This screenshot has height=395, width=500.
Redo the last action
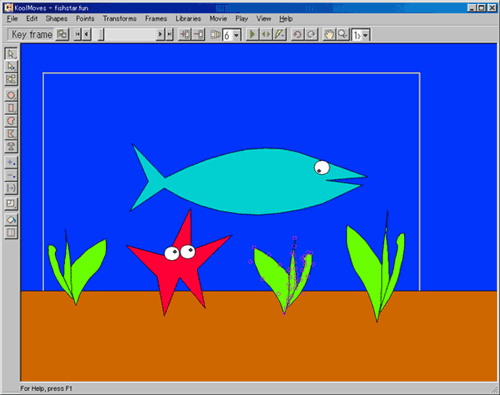(311, 34)
